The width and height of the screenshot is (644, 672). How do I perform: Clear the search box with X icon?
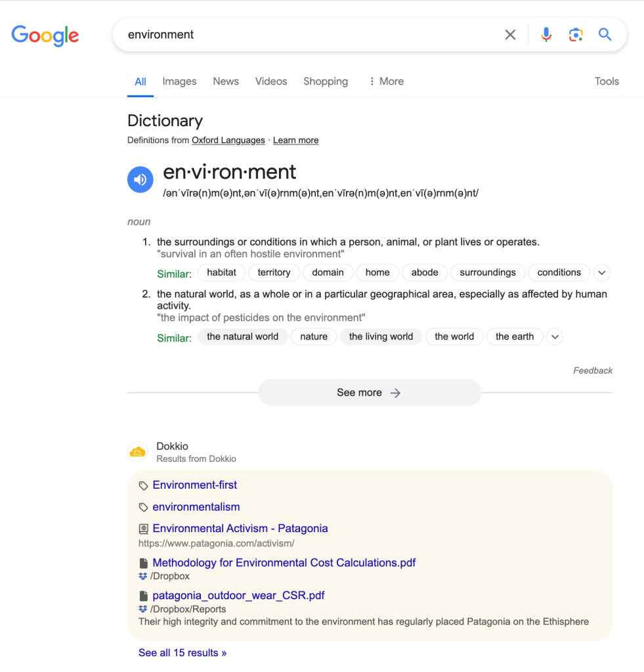point(510,35)
